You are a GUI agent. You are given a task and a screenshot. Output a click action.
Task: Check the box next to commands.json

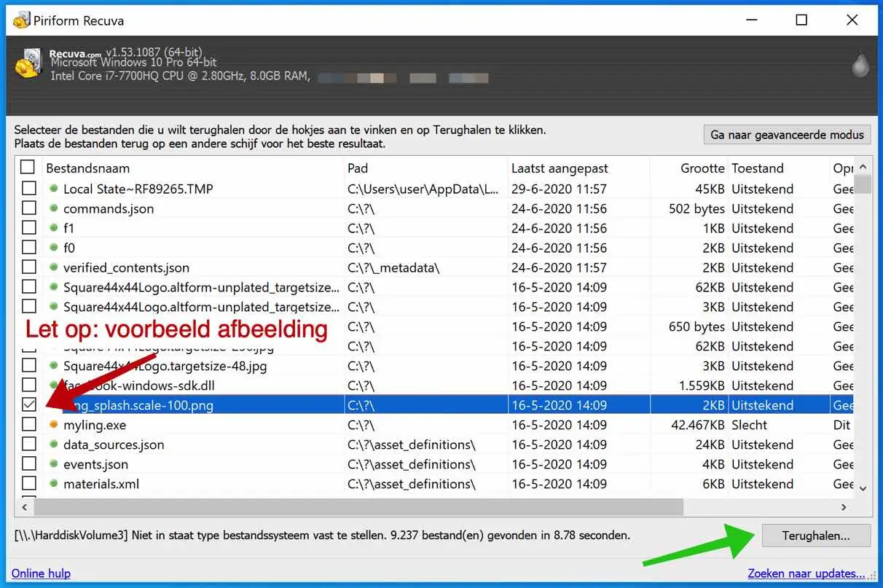point(28,208)
